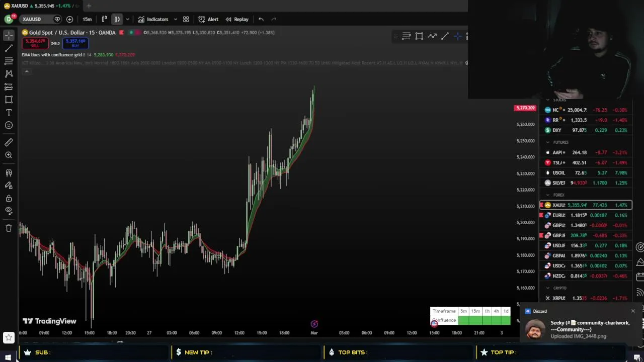The image size is (644, 362).
Task: Click the SELL price button
Action: (35, 43)
